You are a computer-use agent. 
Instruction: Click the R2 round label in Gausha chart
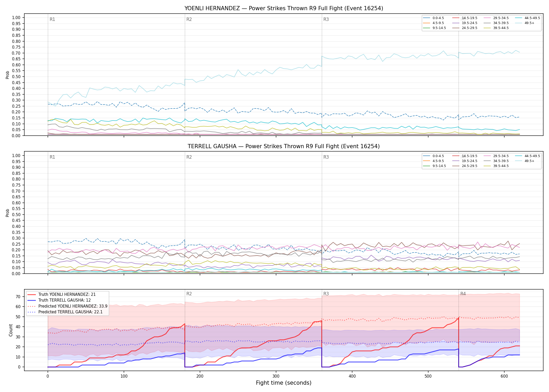(x=189, y=157)
